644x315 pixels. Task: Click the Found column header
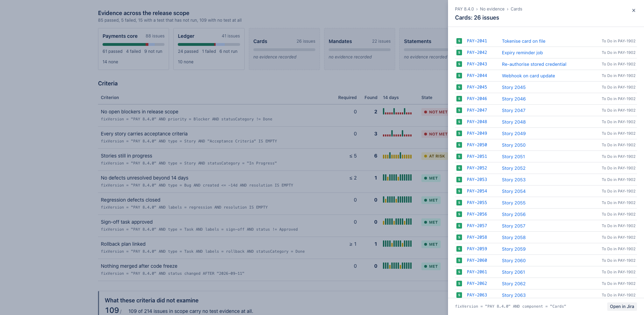click(371, 98)
